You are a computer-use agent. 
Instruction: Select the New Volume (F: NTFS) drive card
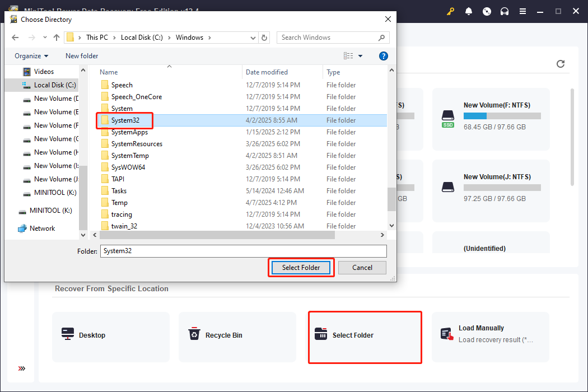point(491,119)
